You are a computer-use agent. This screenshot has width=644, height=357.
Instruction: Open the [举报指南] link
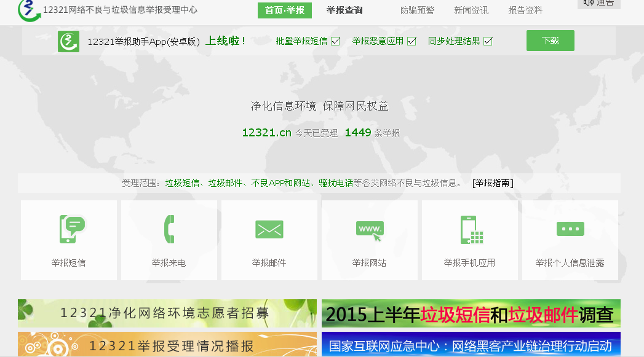coord(493,182)
